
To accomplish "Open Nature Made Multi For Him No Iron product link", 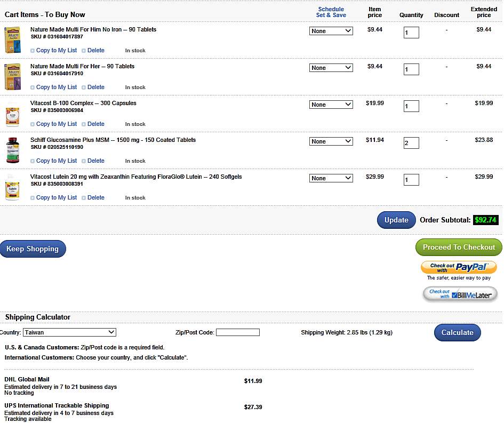I will tap(93, 29).
